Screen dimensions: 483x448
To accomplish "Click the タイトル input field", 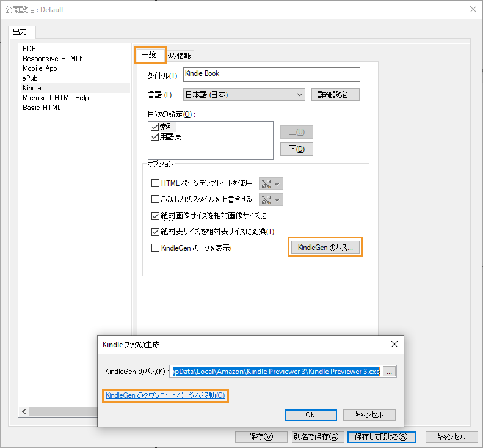I will click(x=271, y=74).
